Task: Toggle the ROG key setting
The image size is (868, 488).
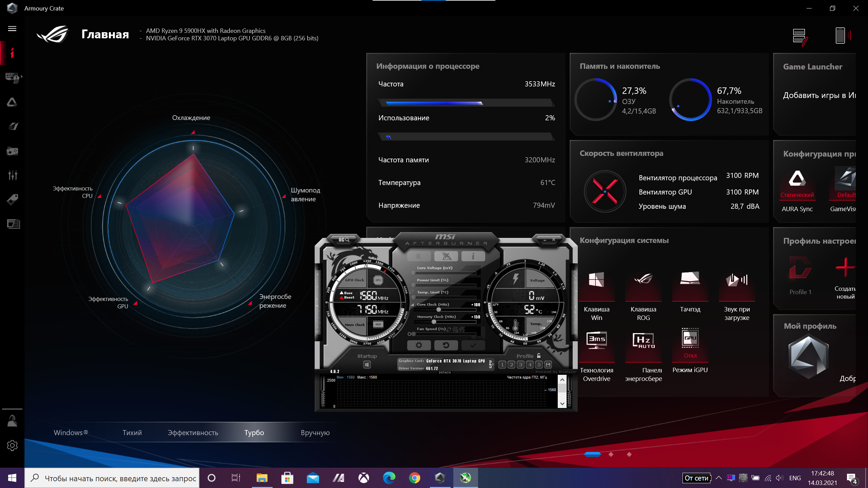Action: [x=643, y=296]
